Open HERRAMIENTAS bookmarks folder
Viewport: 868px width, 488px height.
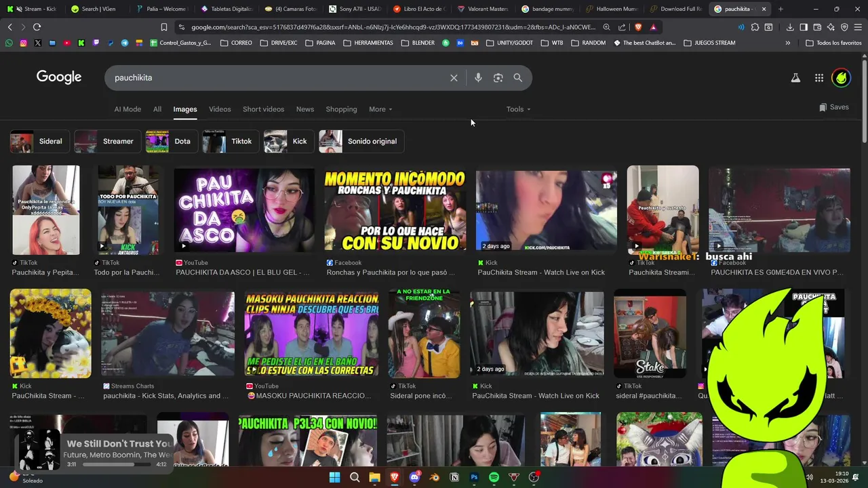[368, 43]
